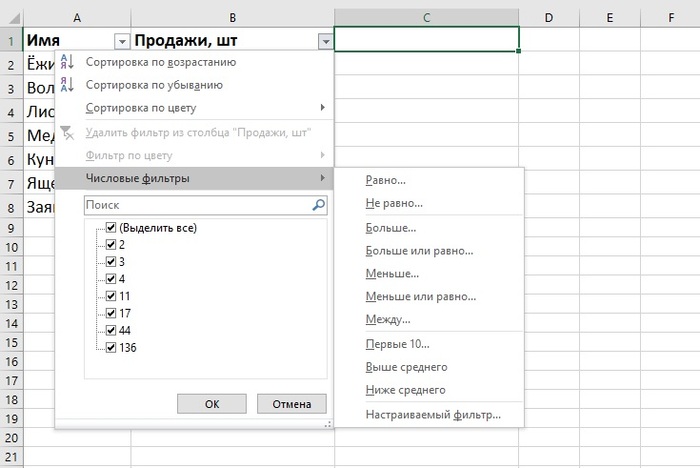Choose the "Больше или равно..." filter option
The image size is (700, 468).
pyautogui.click(x=419, y=250)
